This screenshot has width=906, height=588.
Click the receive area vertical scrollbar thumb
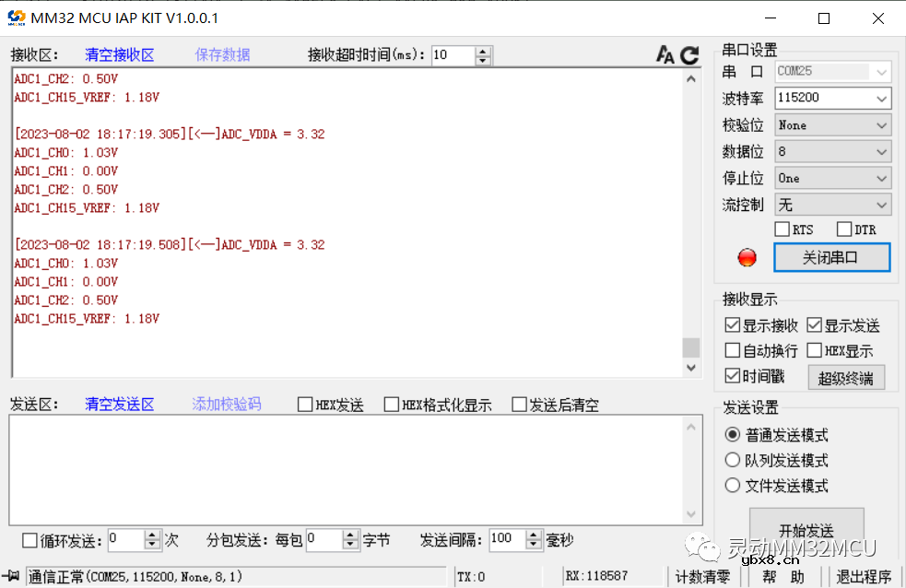point(690,347)
